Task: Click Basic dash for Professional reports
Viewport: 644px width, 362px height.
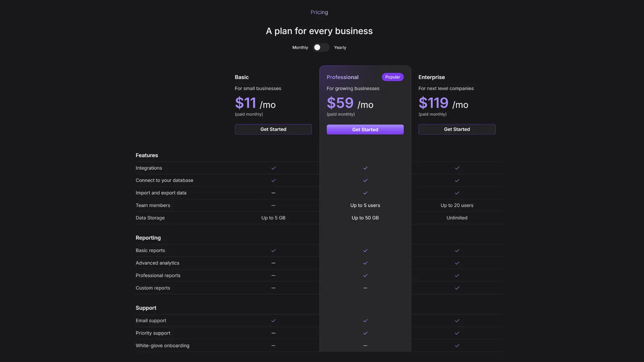Action: (x=273, y=276)
